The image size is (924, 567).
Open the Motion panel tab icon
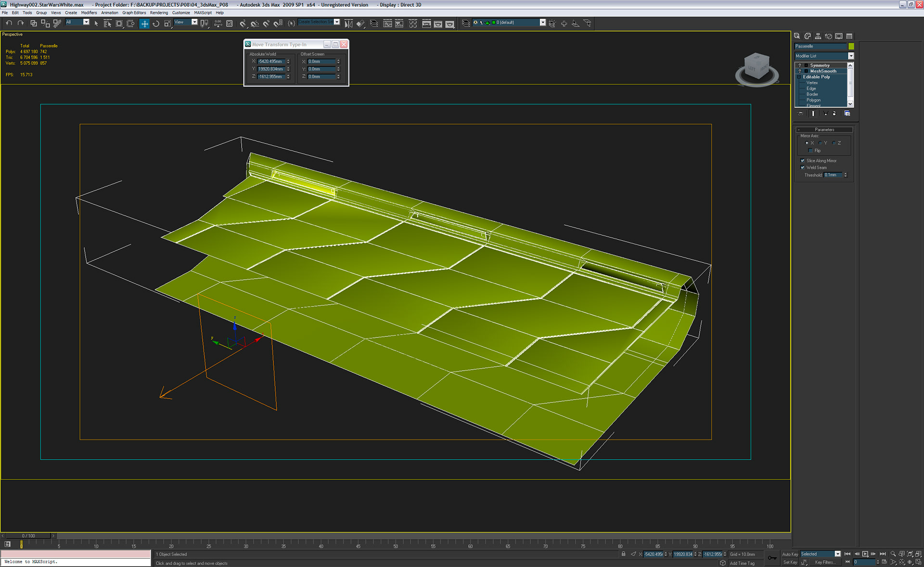(828, 36)
